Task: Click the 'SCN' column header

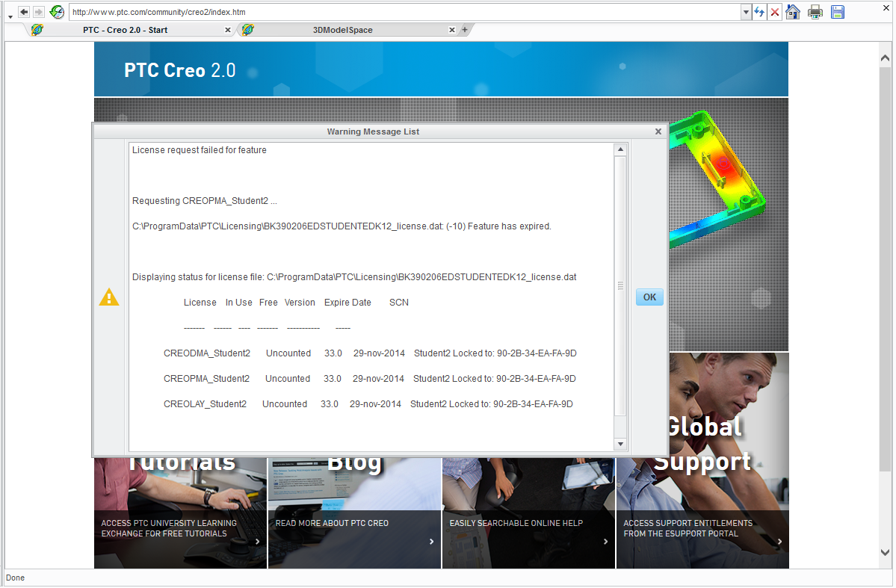Action: pyautogui.click(x=399, y=303)
